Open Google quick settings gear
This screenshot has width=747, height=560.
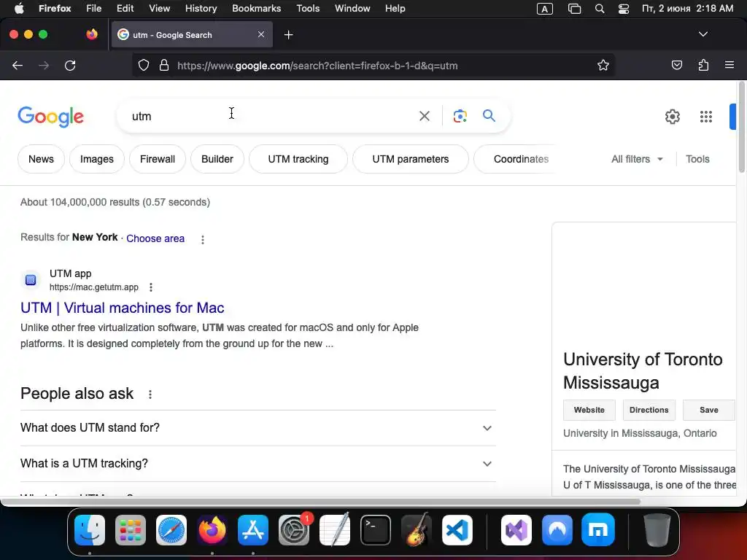(x=672, y=116)
